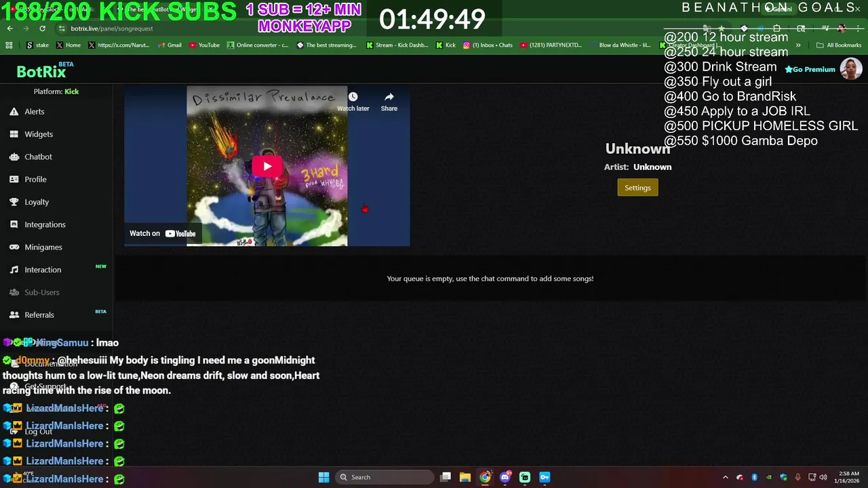The height and width of the screenshot is (488, 868).
Task: Open File Explorer from the taskbar
Action: pos(465,477)
